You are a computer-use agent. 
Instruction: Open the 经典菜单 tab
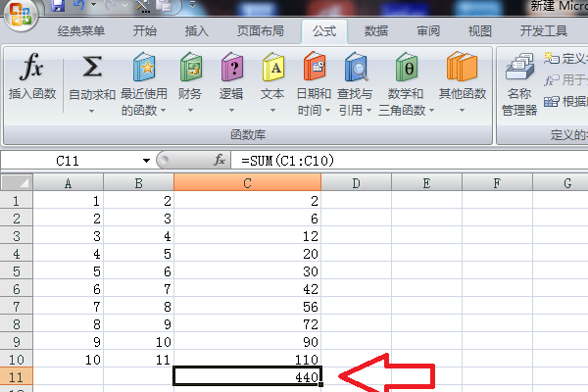click(81, 31)
